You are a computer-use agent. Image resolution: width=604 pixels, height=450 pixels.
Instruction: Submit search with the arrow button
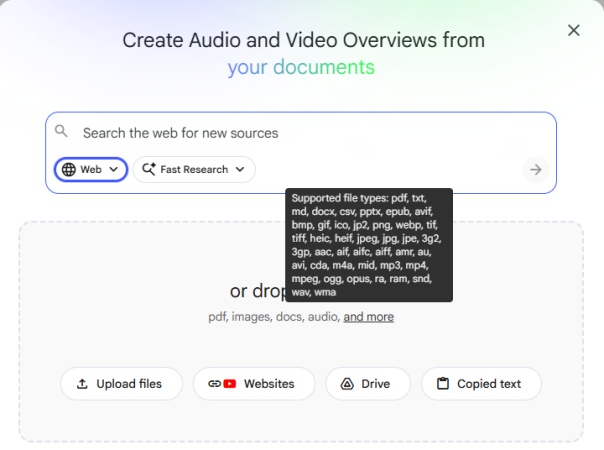coord(536,170)
